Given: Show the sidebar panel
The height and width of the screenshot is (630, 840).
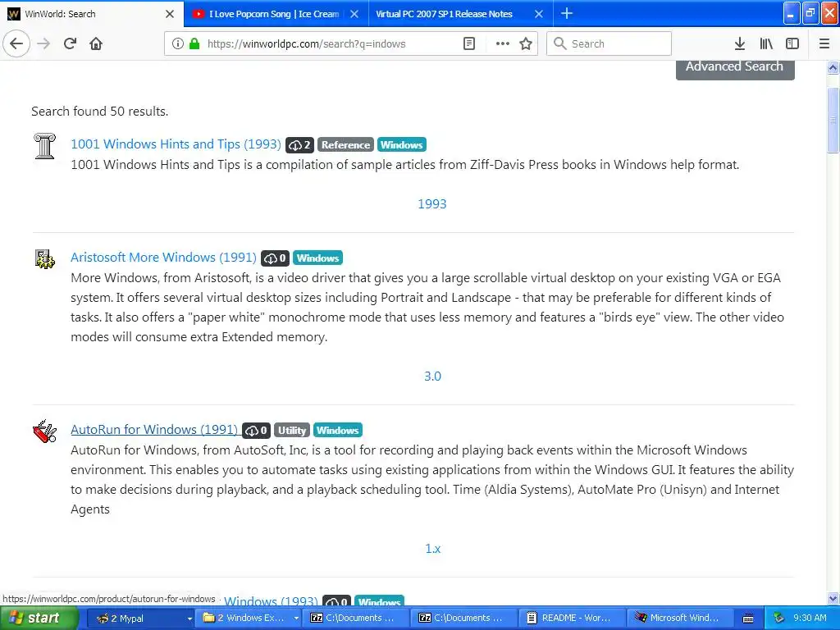Looking at the screenshot, I should (792, 43).
